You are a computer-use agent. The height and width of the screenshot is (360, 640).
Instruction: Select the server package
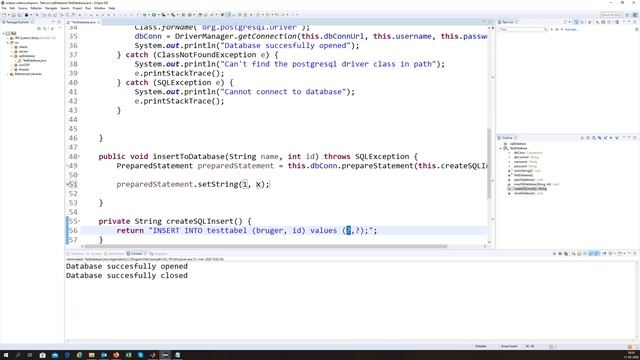(23, 51)
